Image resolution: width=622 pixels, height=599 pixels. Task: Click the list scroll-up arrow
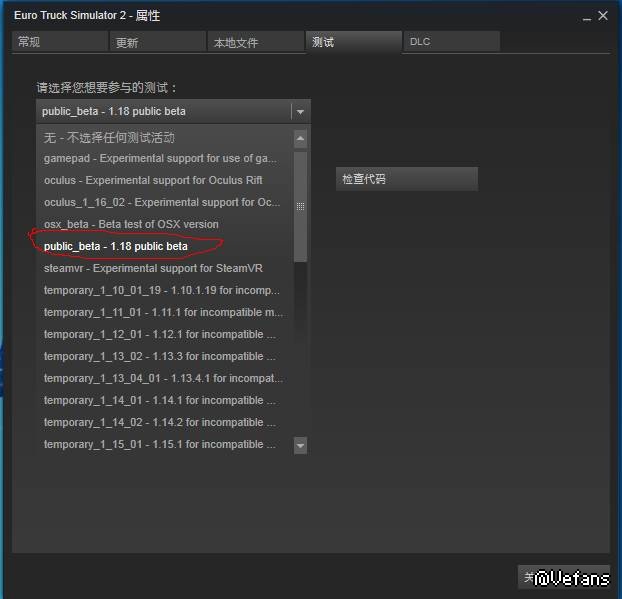(300, 139)
